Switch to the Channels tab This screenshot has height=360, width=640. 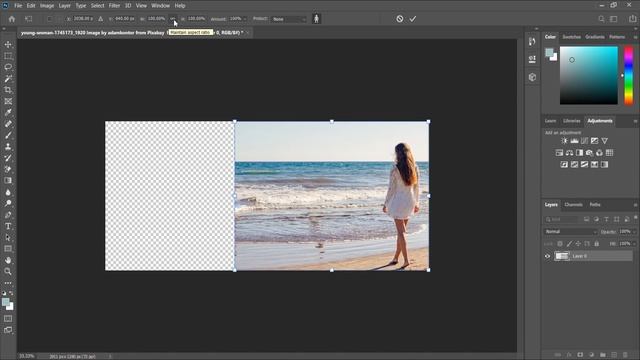point(573,205)
